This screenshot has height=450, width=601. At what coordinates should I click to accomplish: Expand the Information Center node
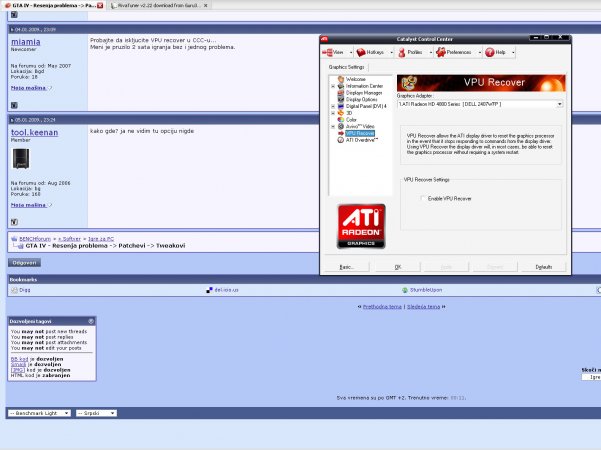coord(333,86)
